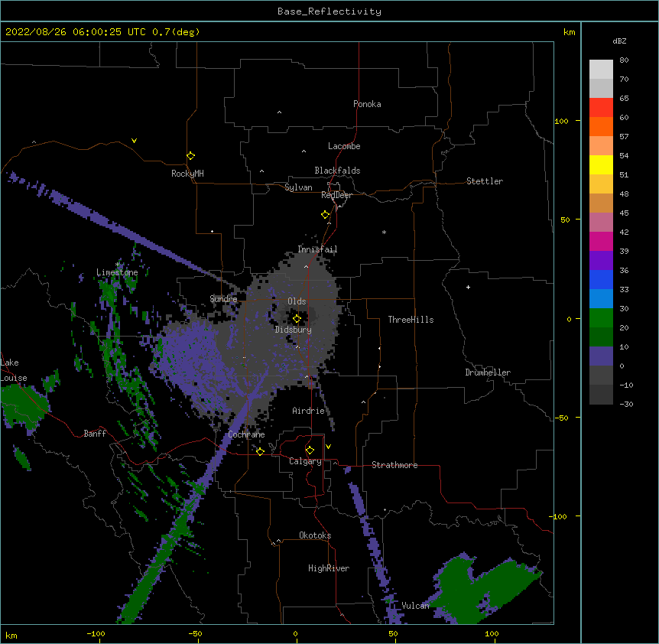
Task: Click the Strathmore label
Action: click(x=394, y=465)
